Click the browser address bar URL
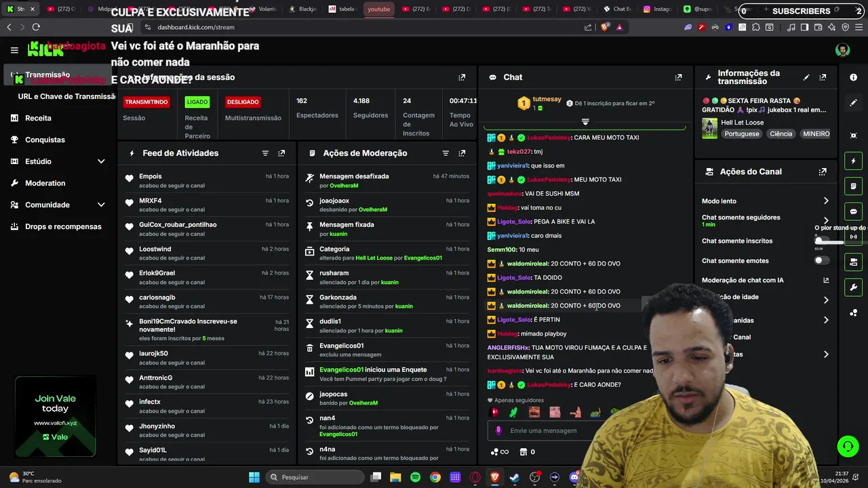 (196, 27)
